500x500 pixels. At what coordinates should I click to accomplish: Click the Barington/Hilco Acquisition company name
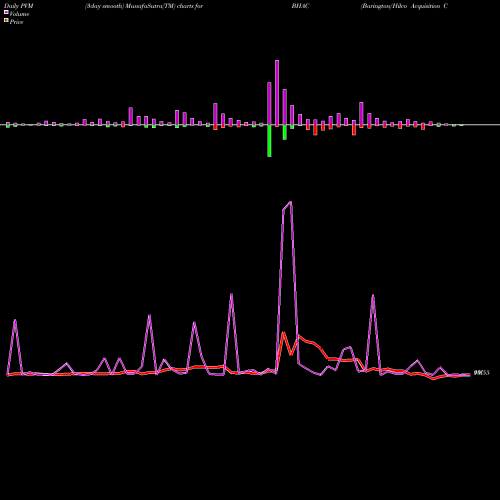404,6
